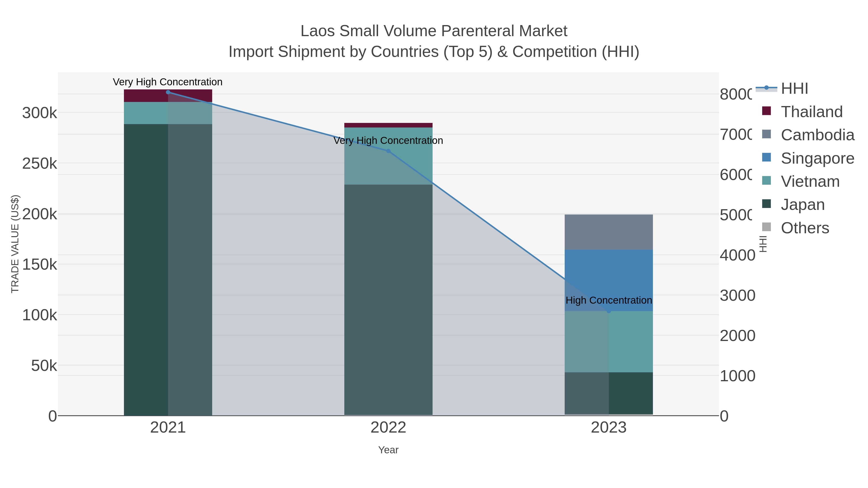Click the 4000 HHI axis tick label
868x488 pixels.
[x=738, y=255]
